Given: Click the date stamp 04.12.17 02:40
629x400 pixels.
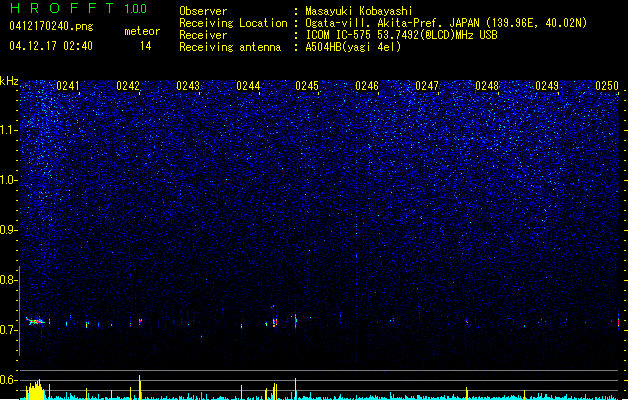Looking at the screenshot, I should pyautogui.click(x=51, y=46).
